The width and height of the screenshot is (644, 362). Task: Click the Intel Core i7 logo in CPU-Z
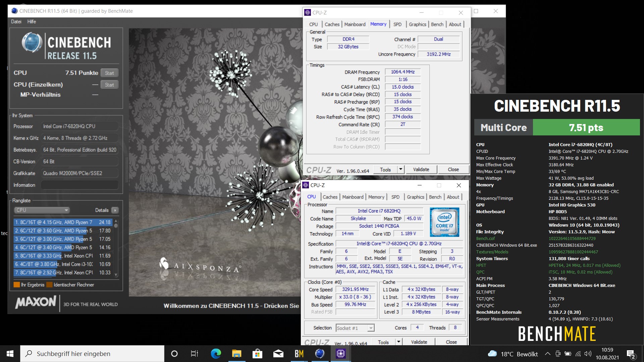444,222
